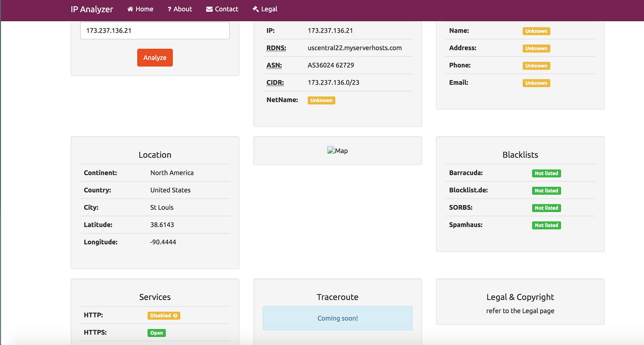Select the CIDR value 173.237.136.0/23
Viewport: 644px width, 345px height.
[x=334, y=82]
